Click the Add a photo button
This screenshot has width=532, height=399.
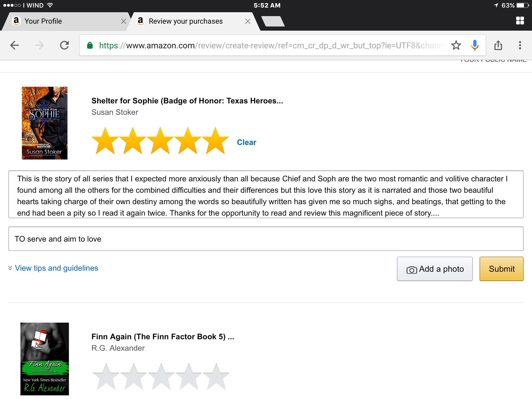pyautogui.click(x=435, y=269)
